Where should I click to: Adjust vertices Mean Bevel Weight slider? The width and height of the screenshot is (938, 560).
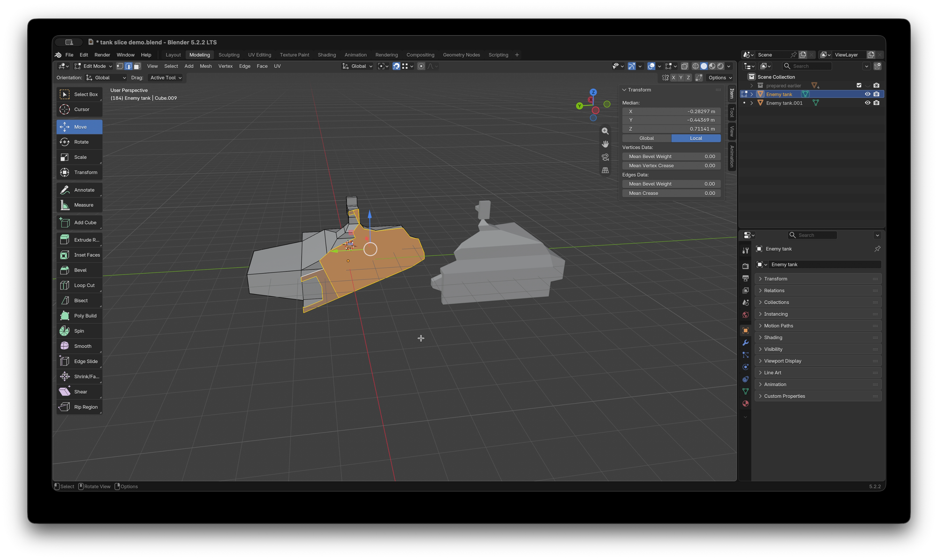tap(671, 157)
